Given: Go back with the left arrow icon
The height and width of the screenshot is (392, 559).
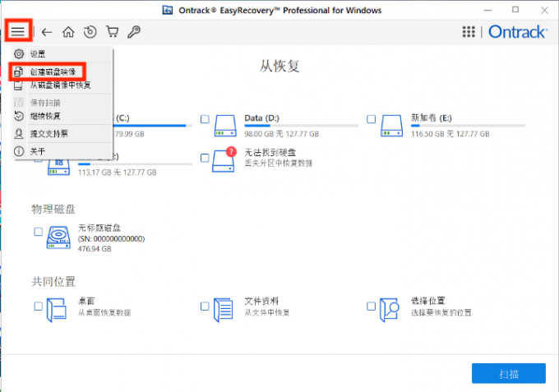Looking at the screenshot, I should pos(47,32).
